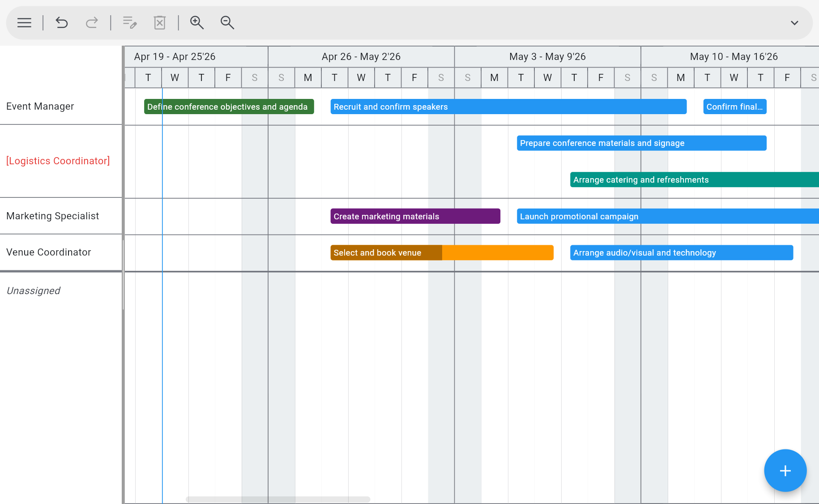Zoom in on the timeline

point(197,22)
